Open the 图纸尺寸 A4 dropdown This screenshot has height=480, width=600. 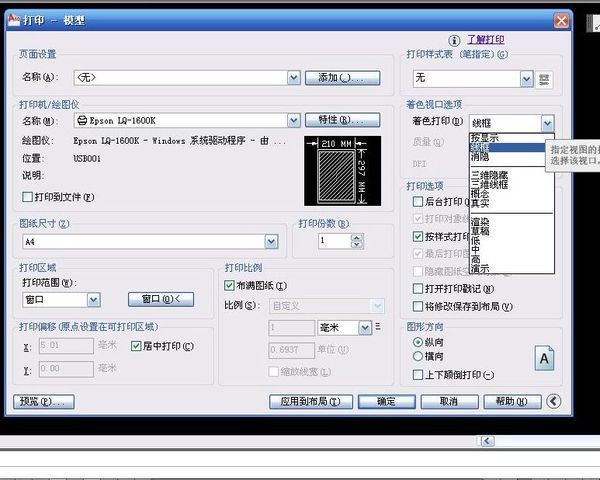click(x=271, y=242)
